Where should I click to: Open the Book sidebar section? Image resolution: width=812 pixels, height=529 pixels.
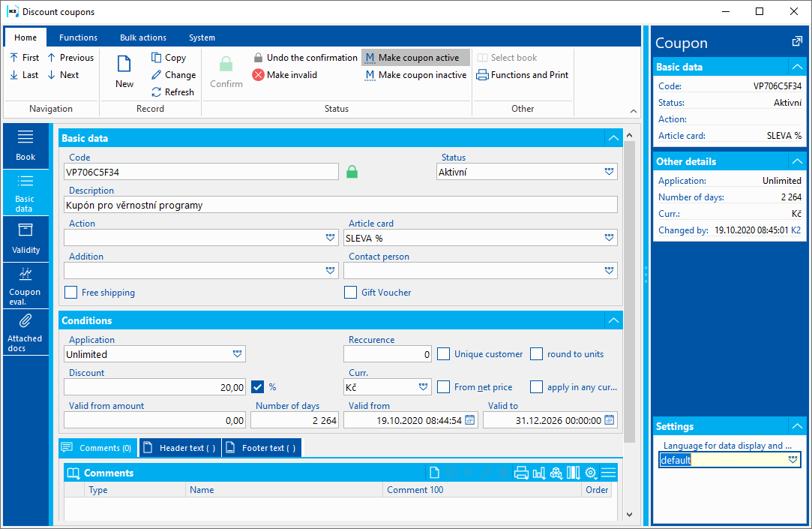pyautogui.click(x=25, y=146)
